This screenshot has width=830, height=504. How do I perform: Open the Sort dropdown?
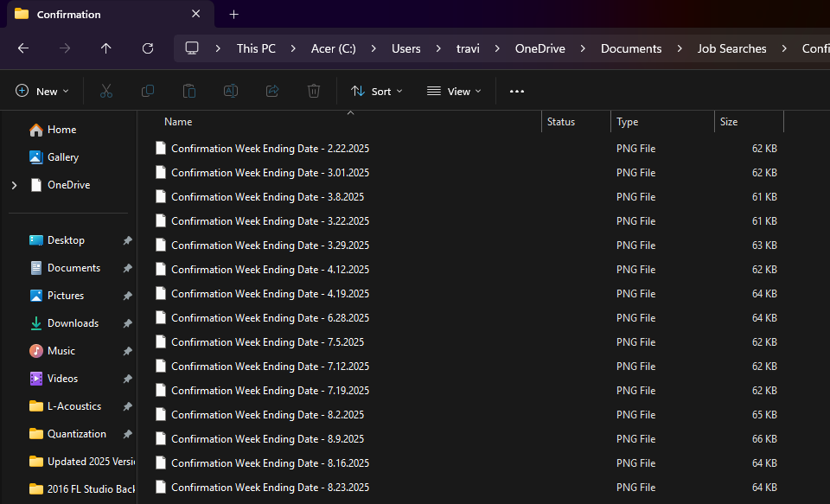[x=376, y=91]
